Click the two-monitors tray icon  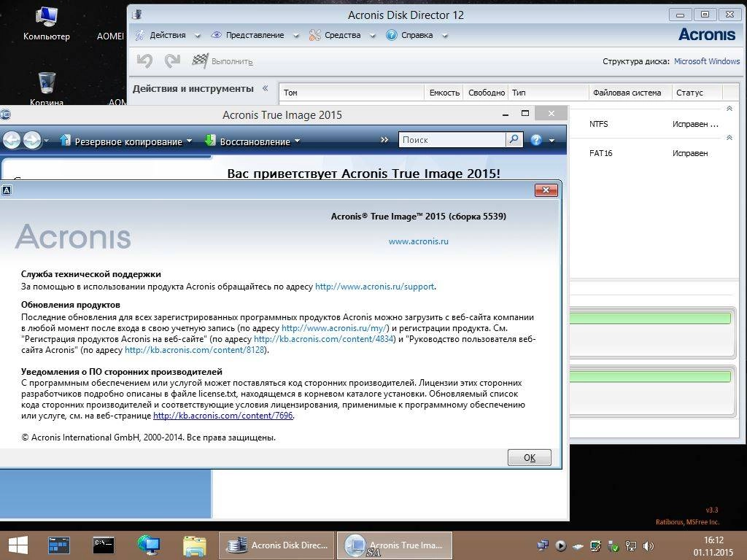pos(543,545)
